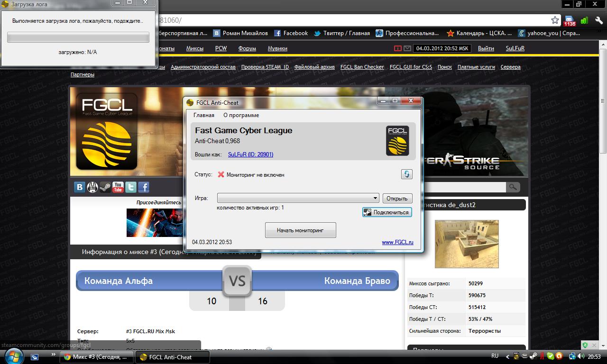Viewport: 607px width, 364px height.
Task: Open the yahooe_you bookmark
Action: tap(549, 33)
